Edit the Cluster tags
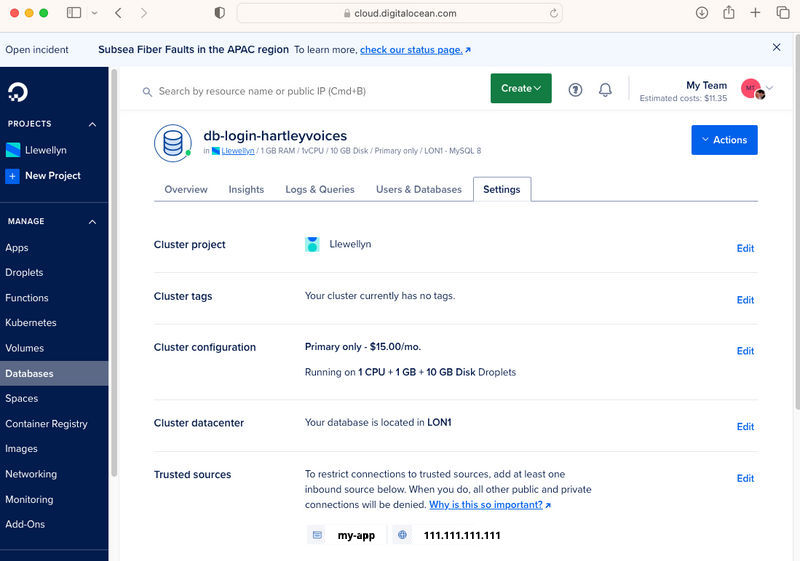Viewport: 800px width, 561px height. click(x=745, y=300)
